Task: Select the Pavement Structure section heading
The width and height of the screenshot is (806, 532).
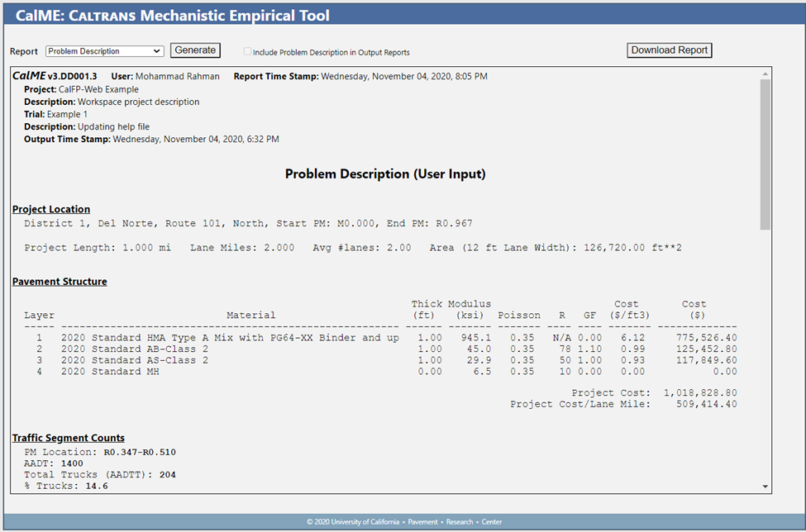Action: (60, 282)
